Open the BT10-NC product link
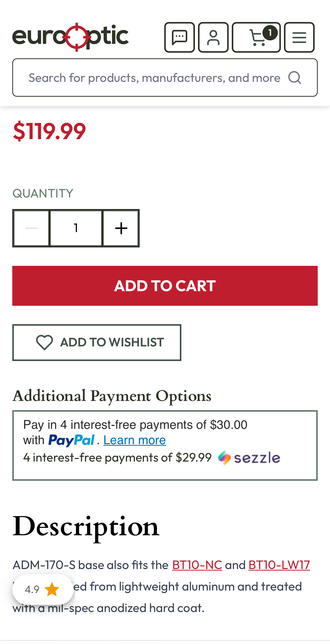This screenshot has width=330, height=644. pos(197,565)
